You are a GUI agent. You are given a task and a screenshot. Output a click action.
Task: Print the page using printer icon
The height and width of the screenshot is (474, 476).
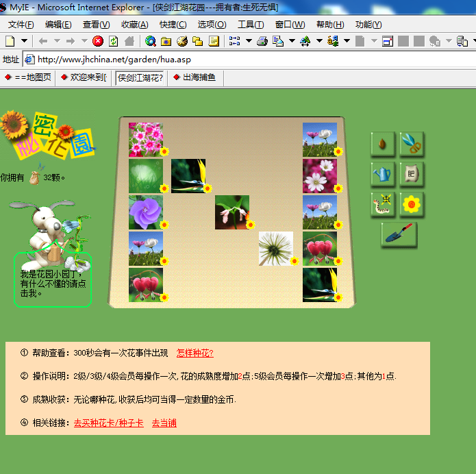[262, 41]
